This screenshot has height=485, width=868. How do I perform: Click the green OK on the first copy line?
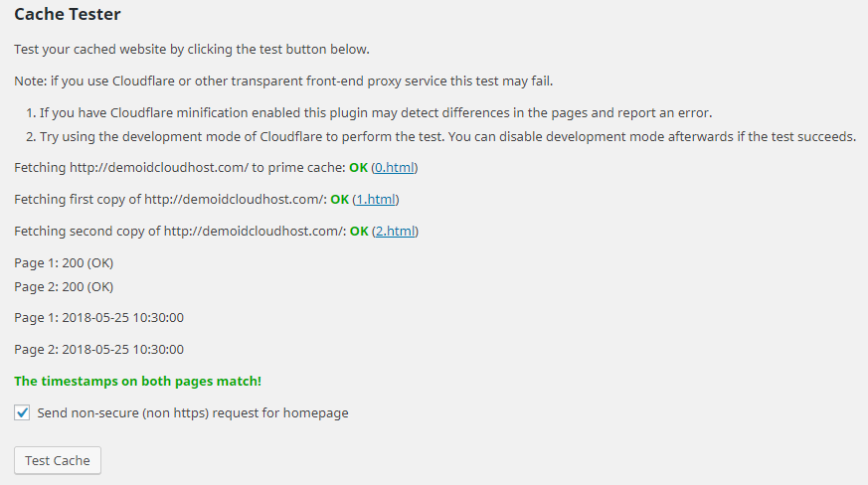click(339, 200)
